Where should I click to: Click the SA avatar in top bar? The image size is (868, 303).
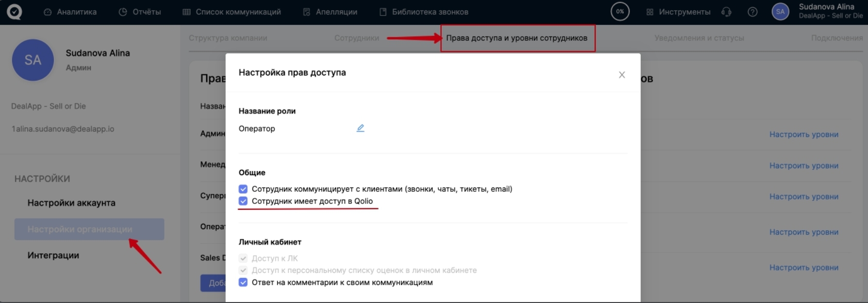780,12
